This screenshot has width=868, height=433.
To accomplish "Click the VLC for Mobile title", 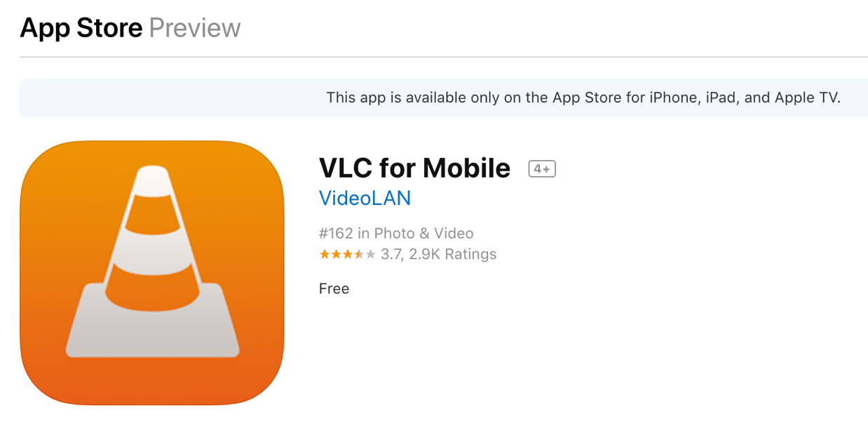I will click(x=414, y=168).
